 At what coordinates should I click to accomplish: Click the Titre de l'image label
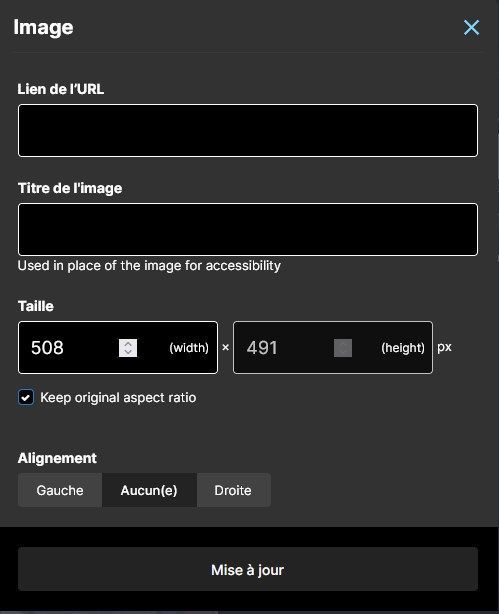(70, 188)
